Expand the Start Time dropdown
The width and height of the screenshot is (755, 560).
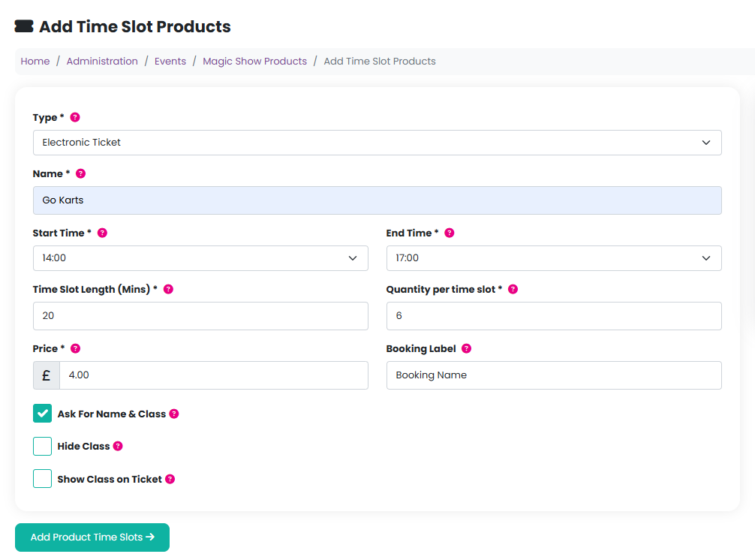click(200, 258)
